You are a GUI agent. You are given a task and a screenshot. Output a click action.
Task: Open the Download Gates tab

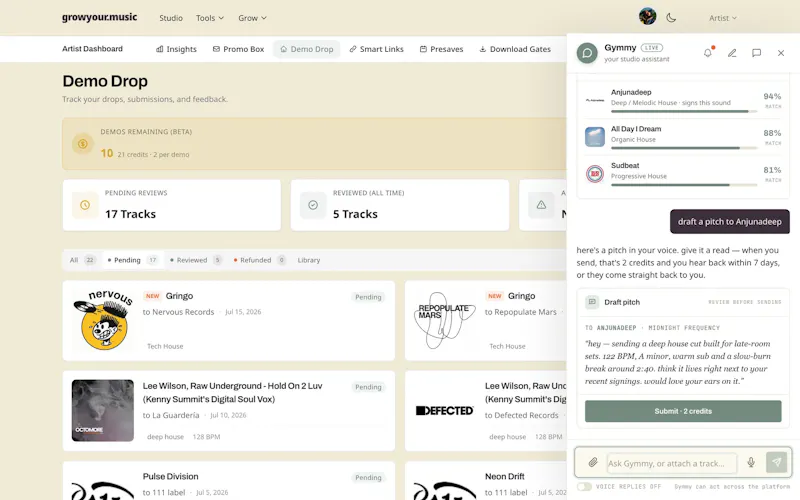tap(515, 49)
